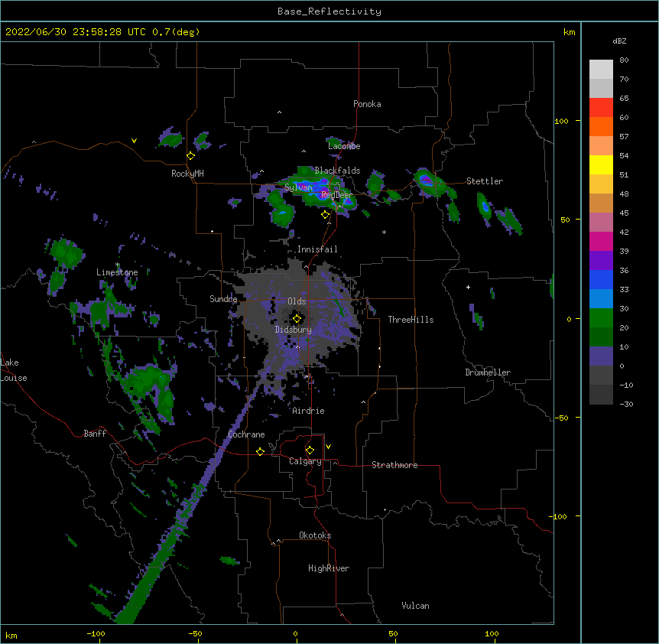Viewport: 659px width, 644px height.
Task: Click the blue 33-36 dBZ legend band
Action: (601, 279)
